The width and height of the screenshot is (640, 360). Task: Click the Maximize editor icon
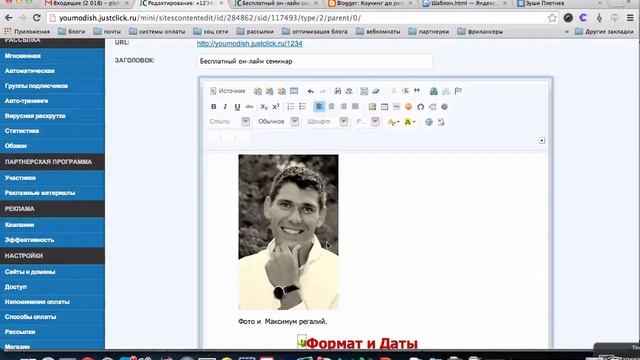(429, 122)
